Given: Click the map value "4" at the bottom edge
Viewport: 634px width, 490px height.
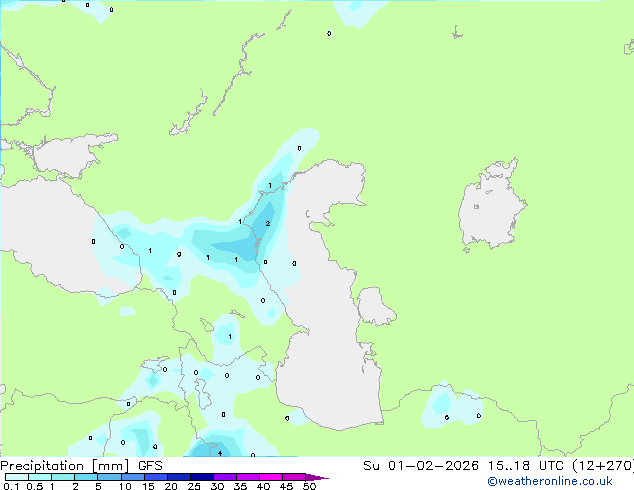Looking at the screenshot, I should pyautogui.click(x=220, y=453).
